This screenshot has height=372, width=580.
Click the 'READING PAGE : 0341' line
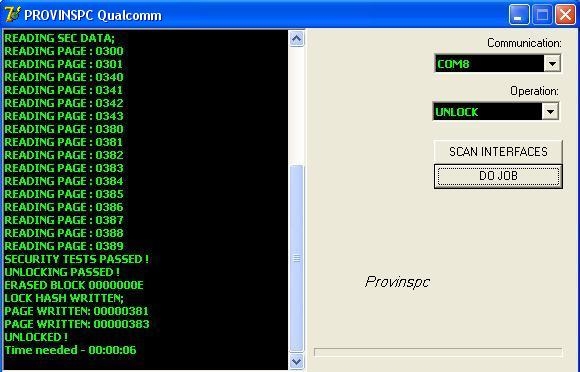[x=63, y=90]
